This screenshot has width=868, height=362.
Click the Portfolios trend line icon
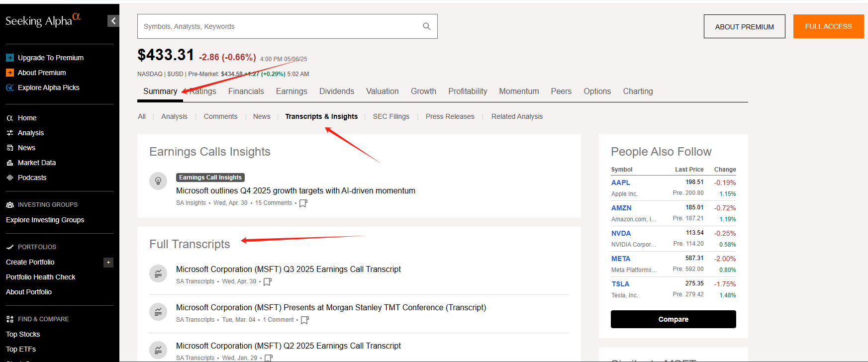10,247
